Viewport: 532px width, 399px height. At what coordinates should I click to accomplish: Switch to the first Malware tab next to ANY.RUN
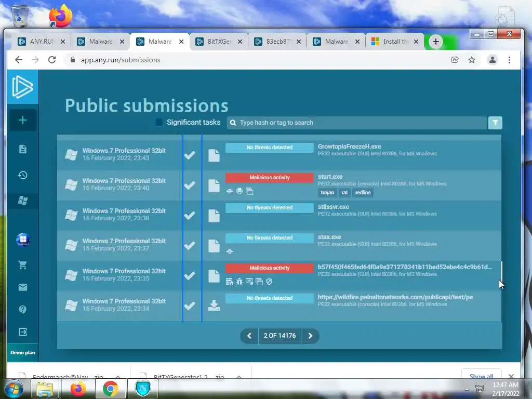point(100,42)
